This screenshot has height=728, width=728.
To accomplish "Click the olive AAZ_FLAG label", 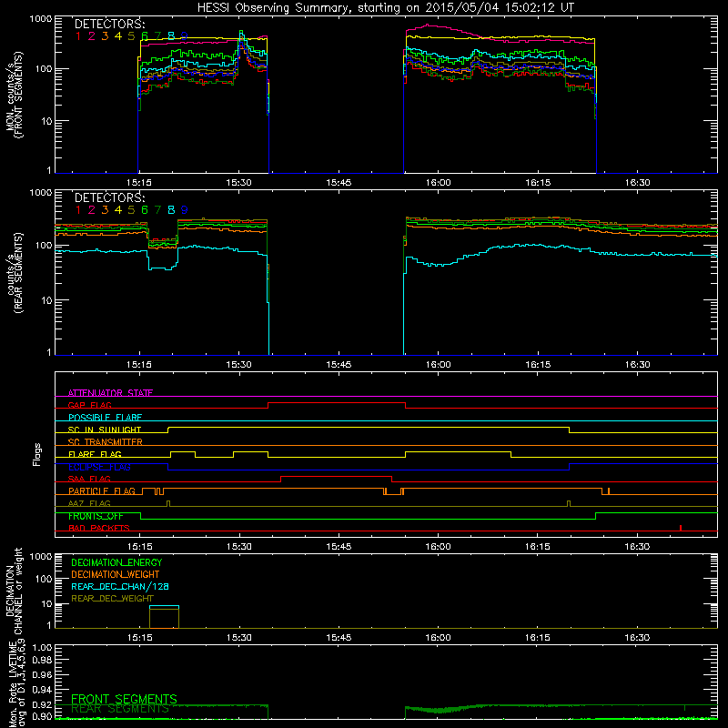I will [89, 503].
